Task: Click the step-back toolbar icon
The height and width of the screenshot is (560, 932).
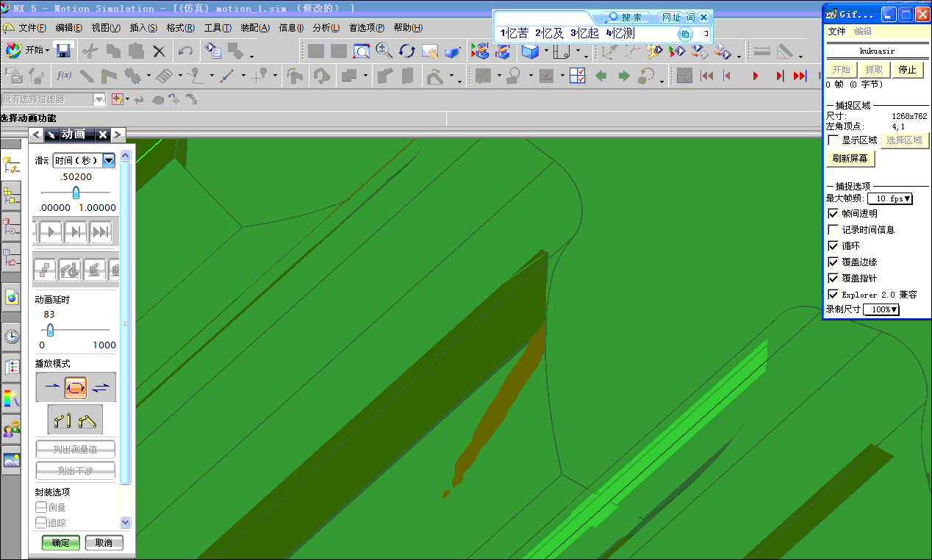Action: pyautogui.click(x=728, y=76)
